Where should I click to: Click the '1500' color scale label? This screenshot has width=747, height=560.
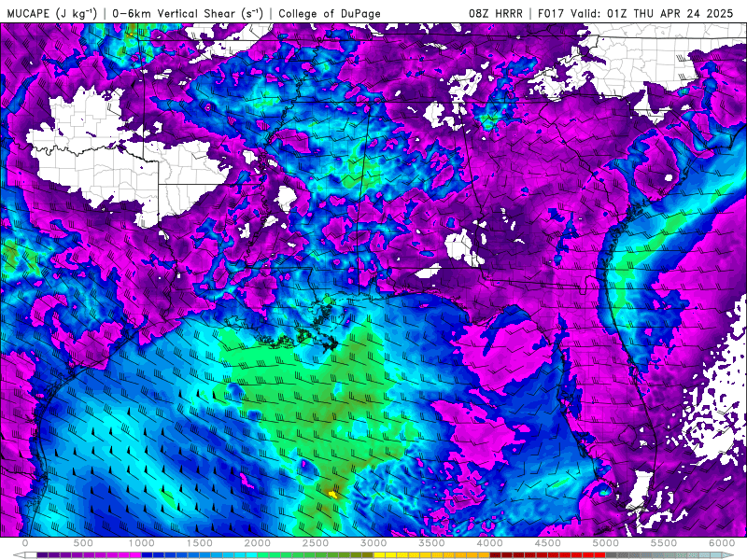(x=200, y=543)
